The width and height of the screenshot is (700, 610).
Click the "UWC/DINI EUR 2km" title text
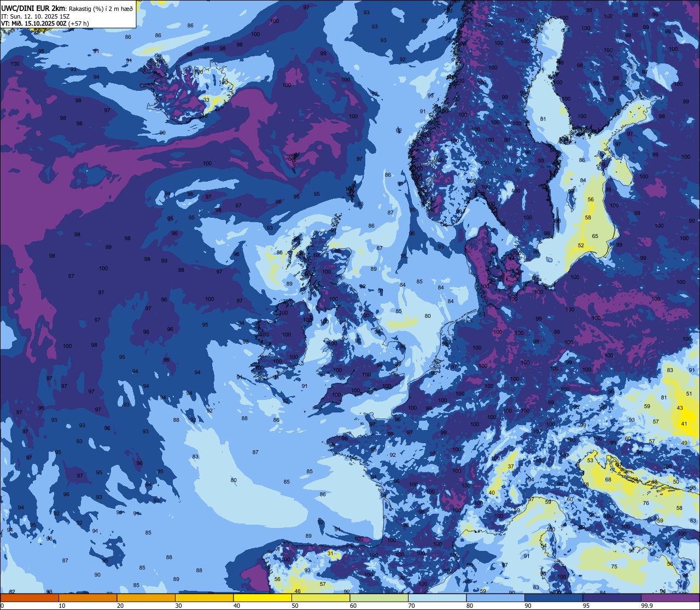click(33, 8)
